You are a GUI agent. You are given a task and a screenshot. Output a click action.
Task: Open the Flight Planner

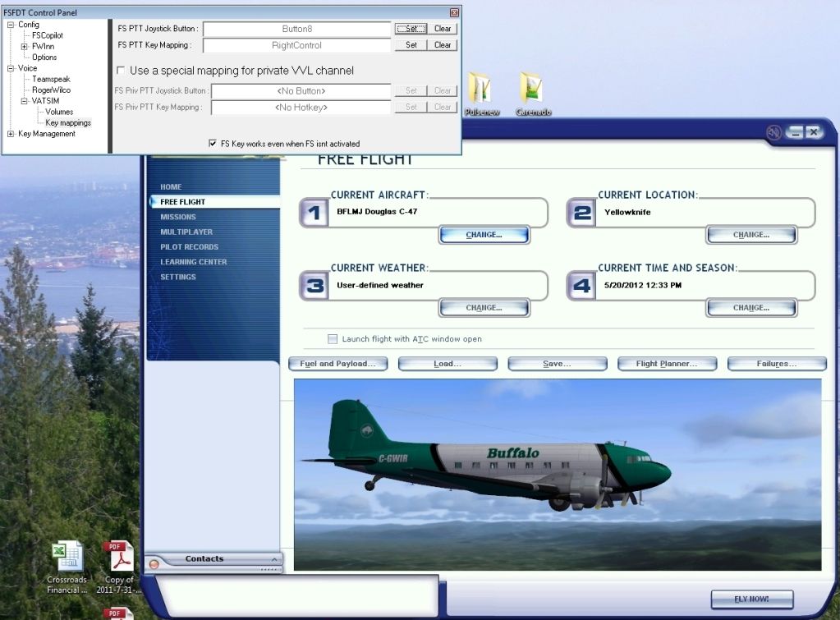(x=667, y=364)
